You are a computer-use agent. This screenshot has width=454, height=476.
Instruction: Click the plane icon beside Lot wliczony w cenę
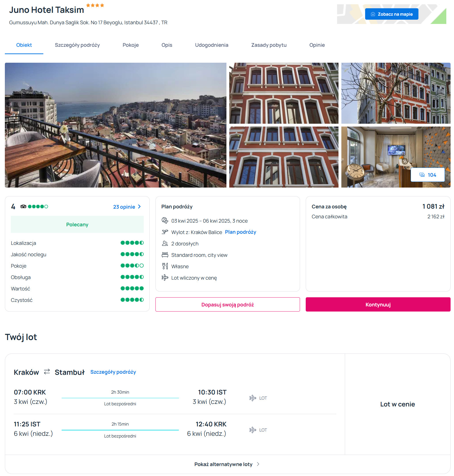165,278
